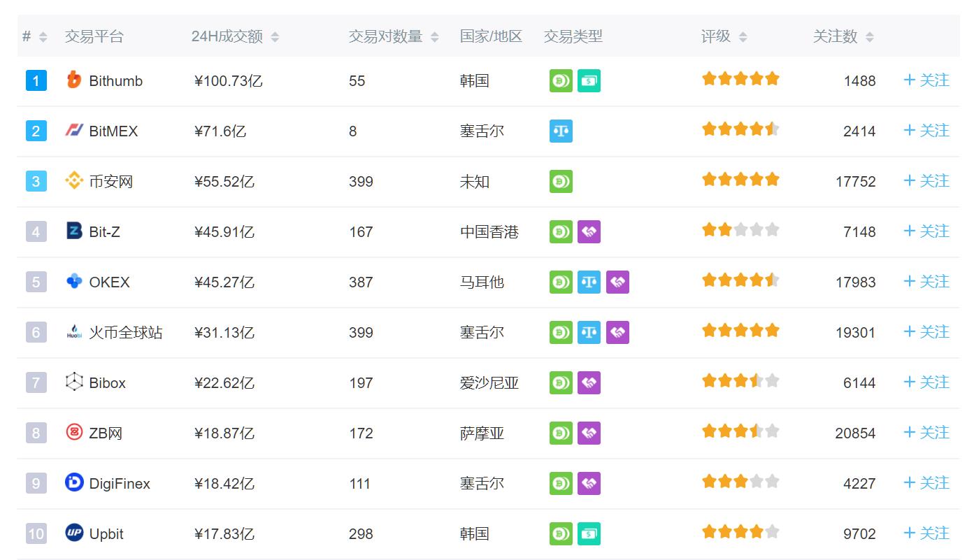Click Upbit's teal fiat money icon
This screenshot has width=974, height=560.
click(589, 533)
